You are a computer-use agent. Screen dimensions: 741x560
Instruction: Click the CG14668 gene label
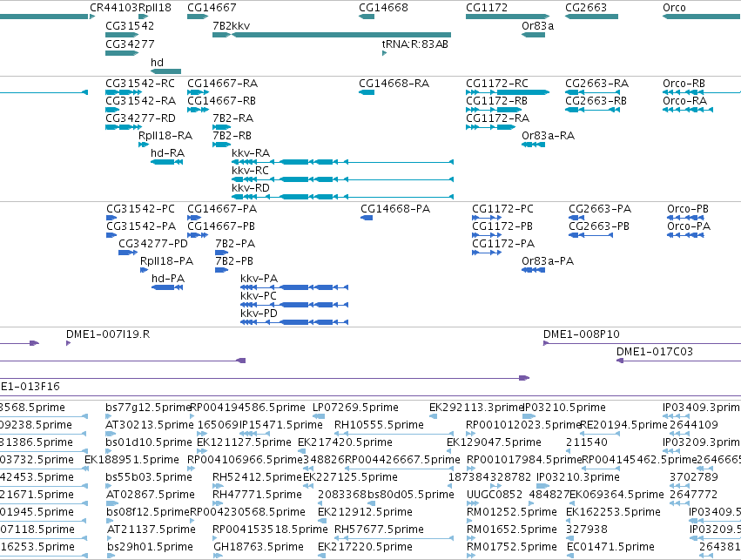tap(383, 8)
